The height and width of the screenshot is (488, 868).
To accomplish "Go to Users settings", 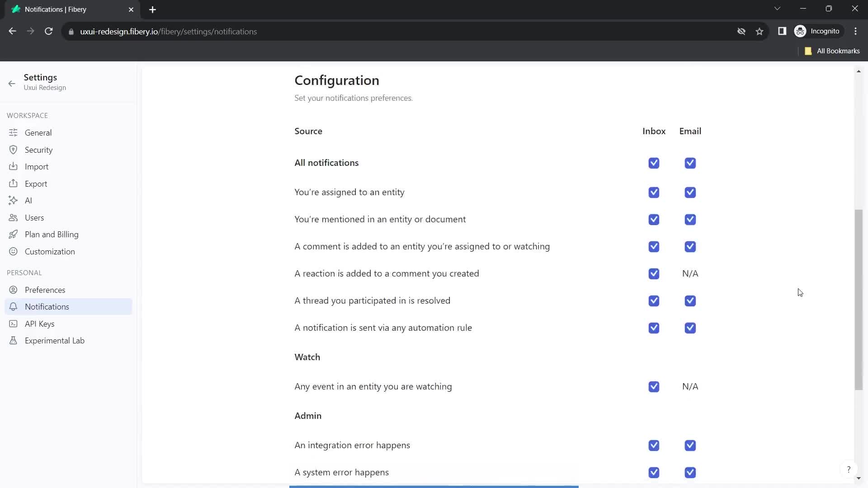I will [x=68, y=217].
